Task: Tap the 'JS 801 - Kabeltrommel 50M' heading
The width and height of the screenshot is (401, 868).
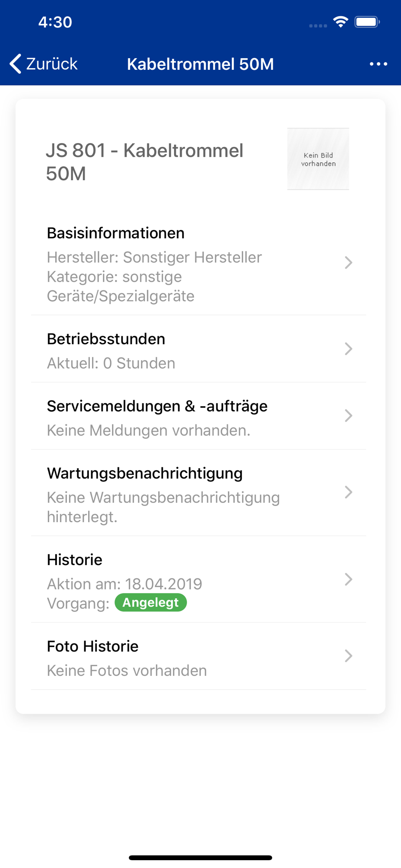Action: [145, 162]
